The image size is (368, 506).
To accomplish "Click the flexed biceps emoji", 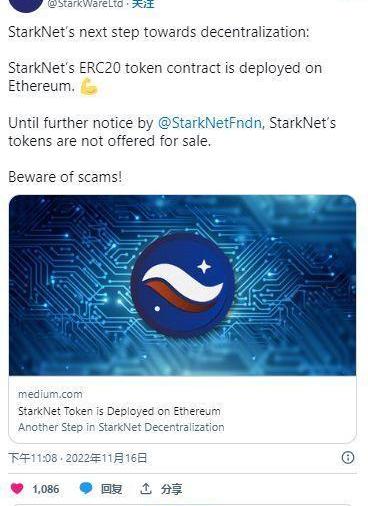I will 89,87.
